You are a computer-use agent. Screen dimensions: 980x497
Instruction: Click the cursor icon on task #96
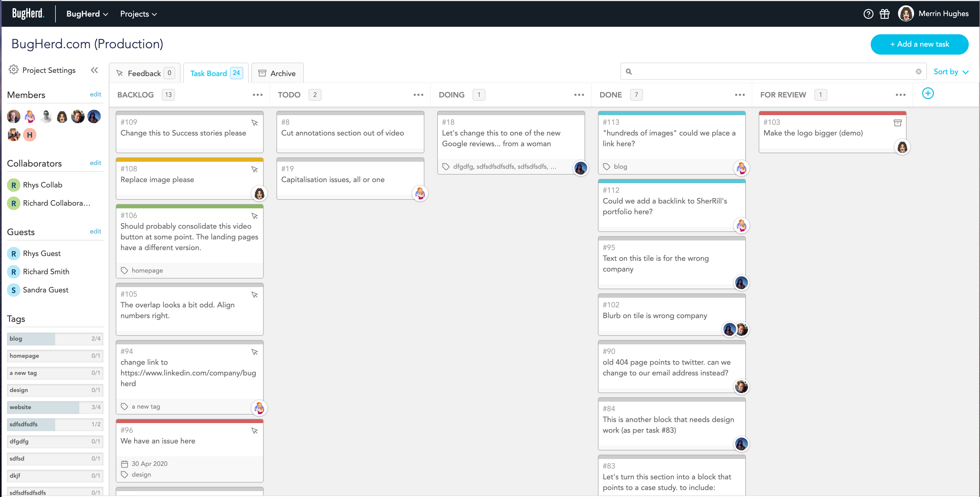255,431
